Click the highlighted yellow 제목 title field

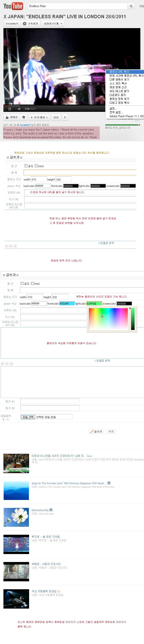[80, 173]
